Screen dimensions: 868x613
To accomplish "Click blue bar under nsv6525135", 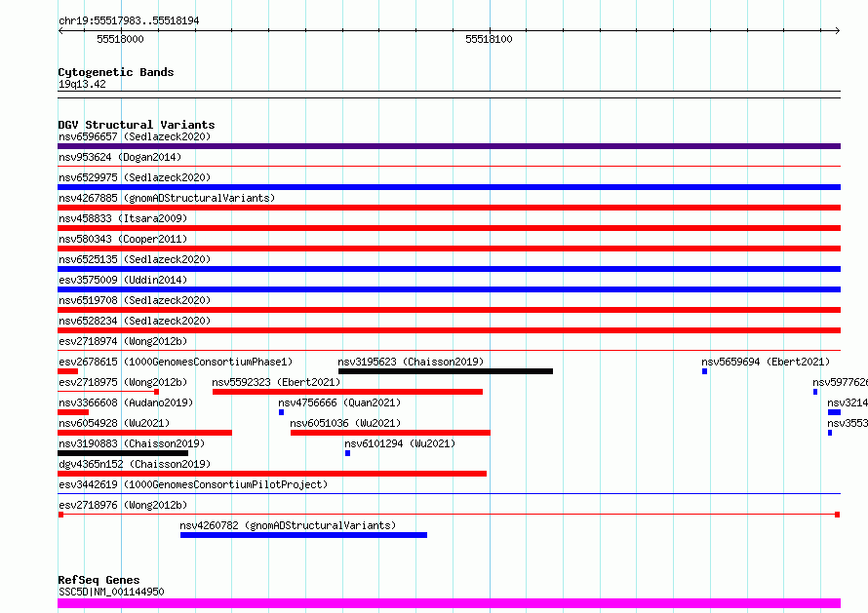I will pyautogui.click(x=449, y=269).
